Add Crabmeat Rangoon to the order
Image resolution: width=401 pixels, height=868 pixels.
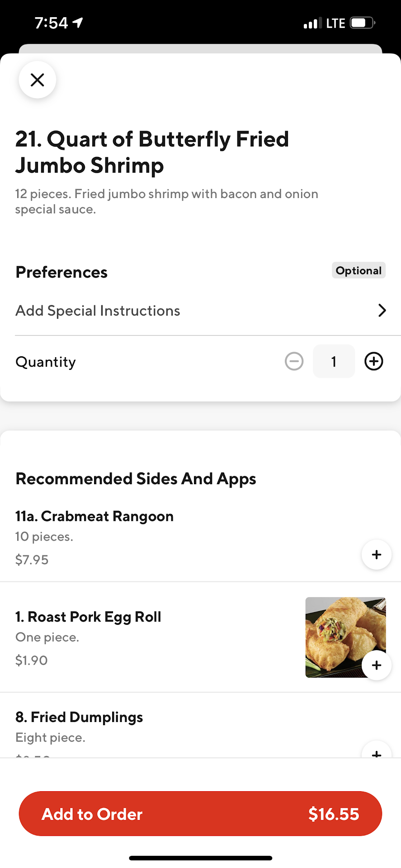376,555
